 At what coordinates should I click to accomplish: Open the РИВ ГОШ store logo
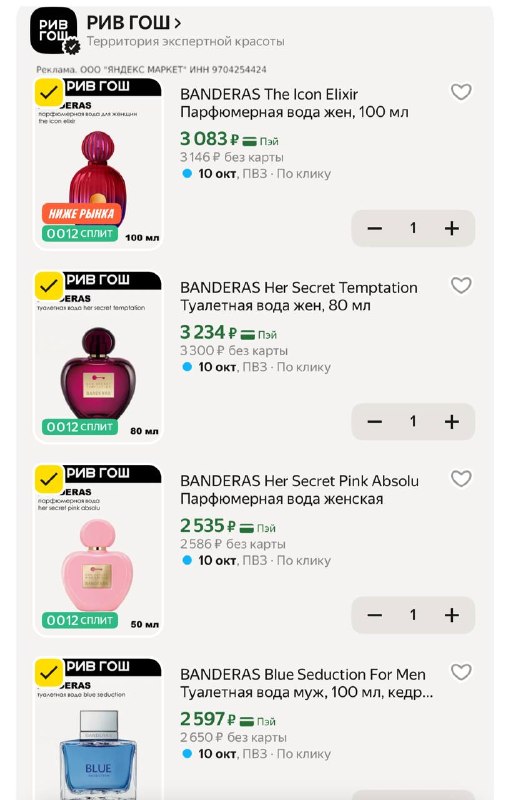[54, 31]
